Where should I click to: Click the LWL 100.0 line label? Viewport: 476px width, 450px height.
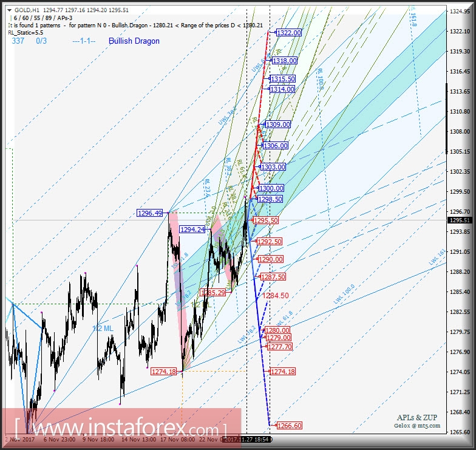[x=344, y=294]
